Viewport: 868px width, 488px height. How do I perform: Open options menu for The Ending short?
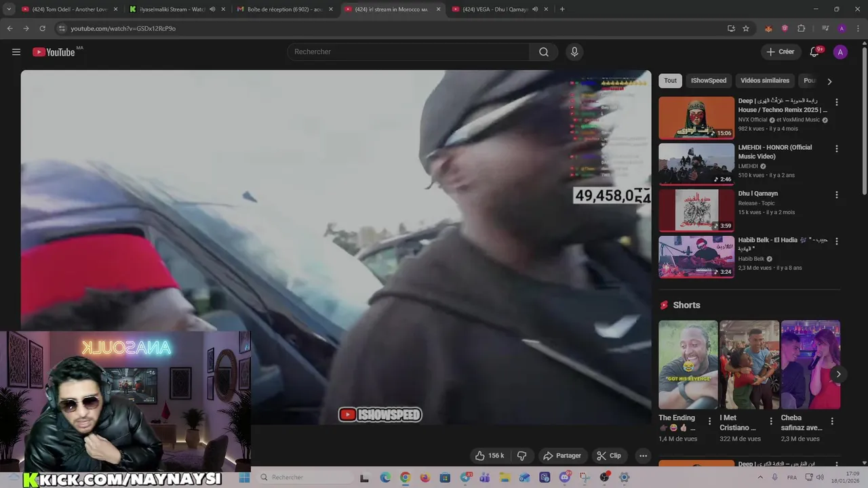point(710,421)
